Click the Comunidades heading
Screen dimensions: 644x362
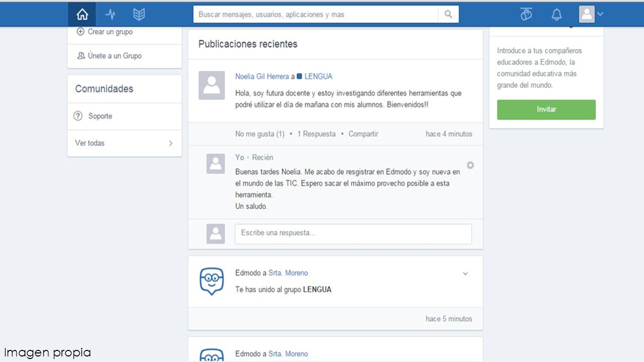tap(104, 89)
